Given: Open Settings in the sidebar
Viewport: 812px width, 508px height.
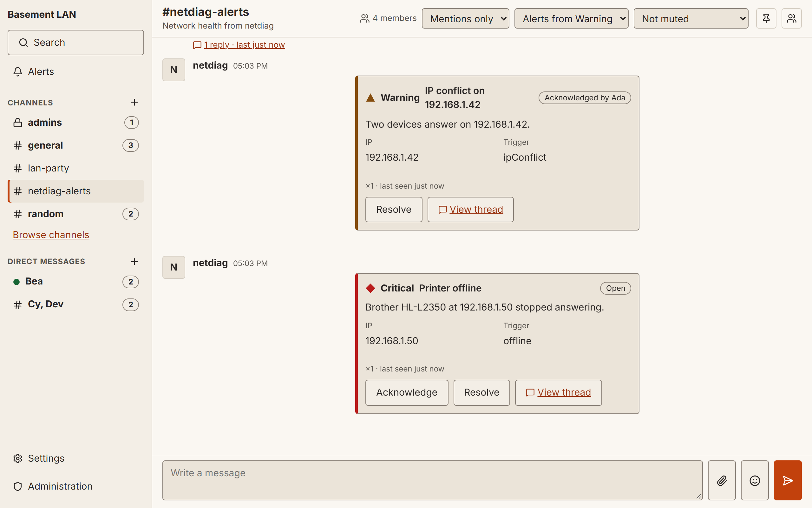Looking at the screenshot, I should [75, 458].
